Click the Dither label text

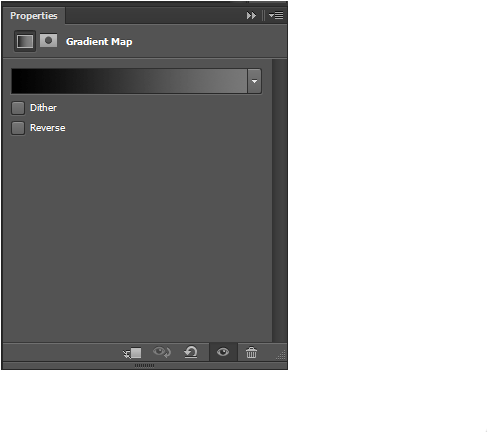click(43, 108)
